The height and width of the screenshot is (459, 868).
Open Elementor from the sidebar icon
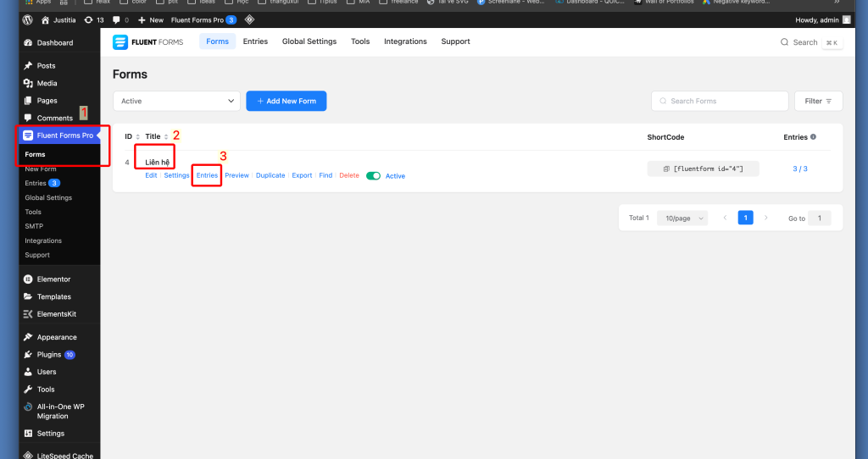[x=28, y=279]
